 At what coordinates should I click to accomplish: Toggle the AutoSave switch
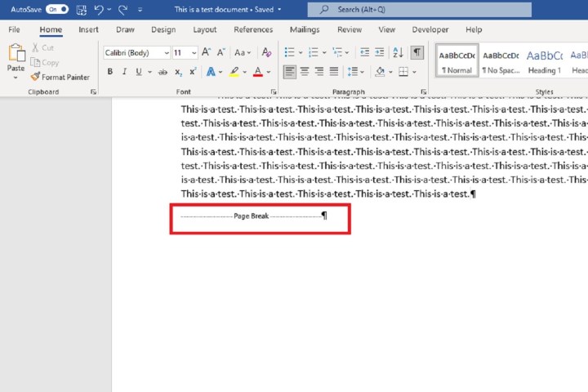click(56, 10)
